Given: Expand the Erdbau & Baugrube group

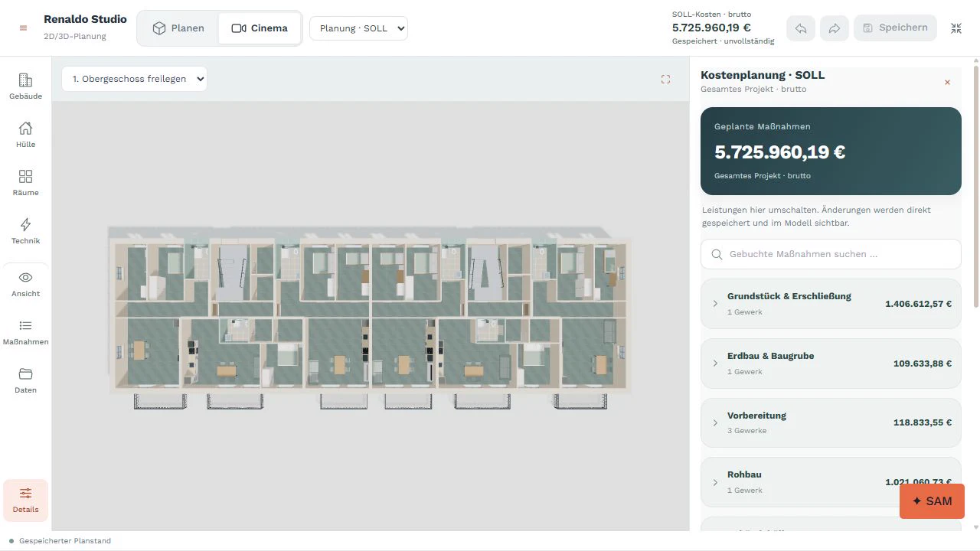Looking at the screenshot, I should point(831,364).
